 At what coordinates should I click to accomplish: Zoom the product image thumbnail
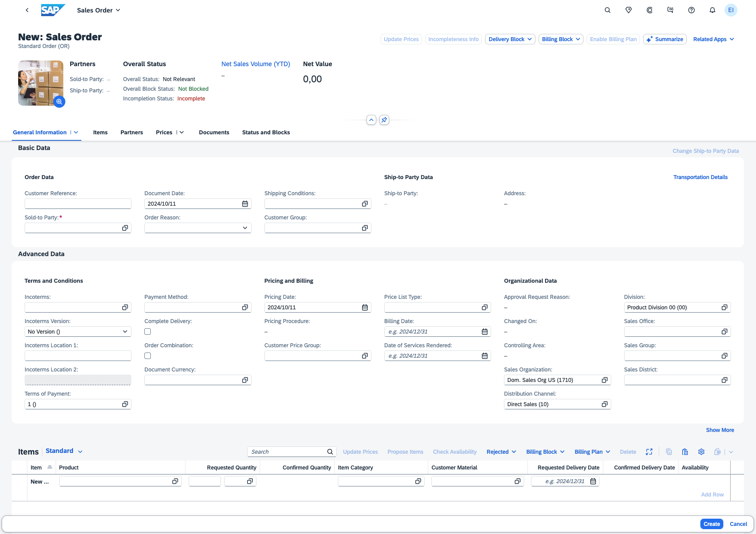(59, 102)
